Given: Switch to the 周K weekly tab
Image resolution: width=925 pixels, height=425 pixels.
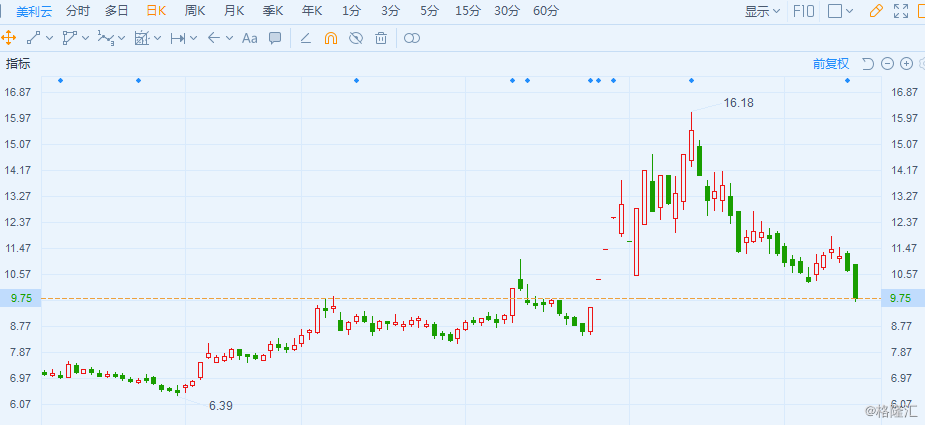Looking at the screenshot, I should click(195, 11).
